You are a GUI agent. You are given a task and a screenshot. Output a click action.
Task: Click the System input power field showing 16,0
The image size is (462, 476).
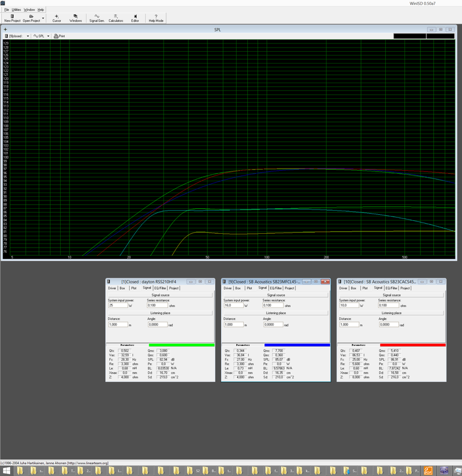[x=233, y=305]
